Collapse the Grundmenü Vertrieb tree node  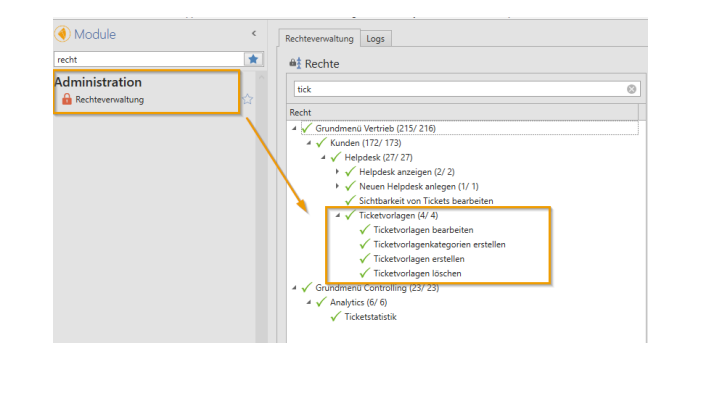click(295, 128)
